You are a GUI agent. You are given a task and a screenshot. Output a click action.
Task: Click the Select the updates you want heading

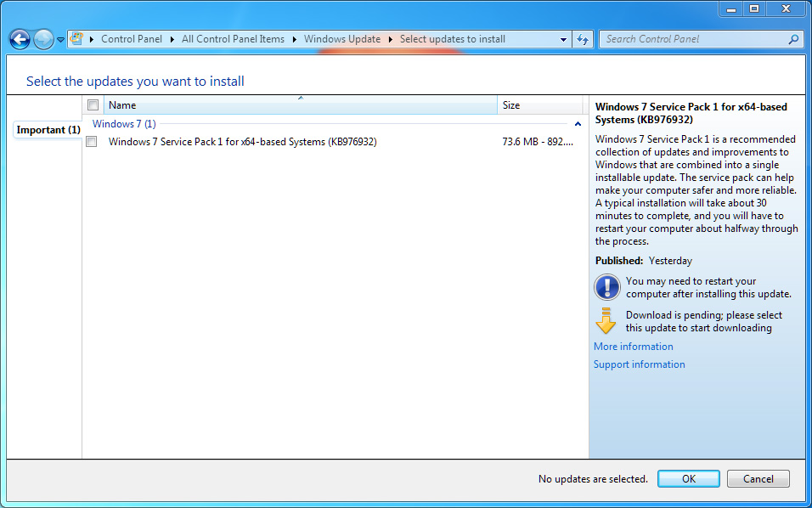point(135,82)
